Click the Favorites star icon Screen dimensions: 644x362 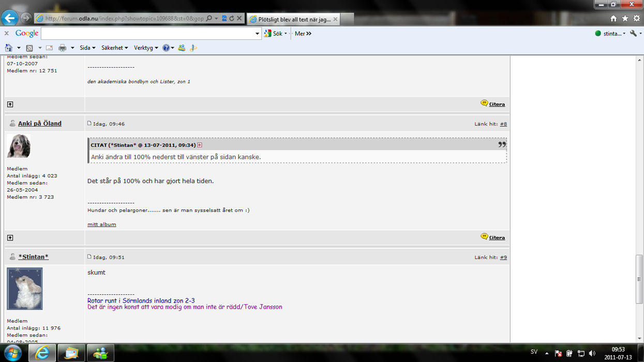click(625, 19)
